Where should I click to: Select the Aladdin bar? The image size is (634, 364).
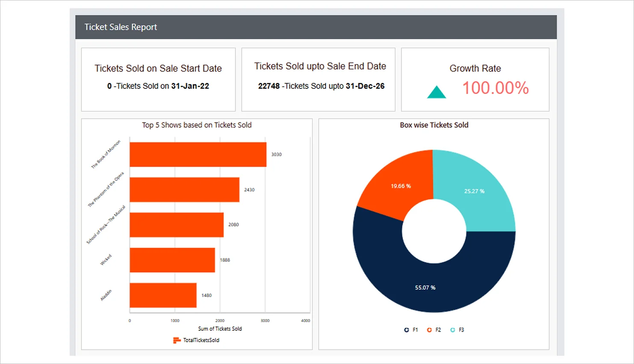pos(163,295)
